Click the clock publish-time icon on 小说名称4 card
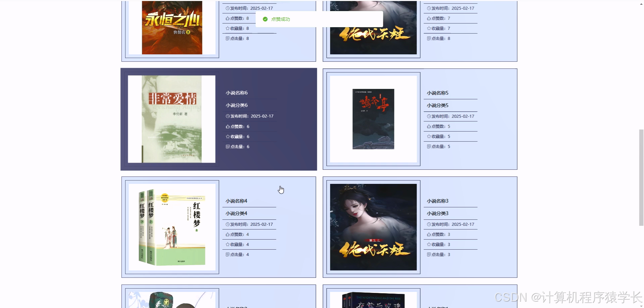The width and height of the screenshot is (644, 308). click(x=227, y=224)
